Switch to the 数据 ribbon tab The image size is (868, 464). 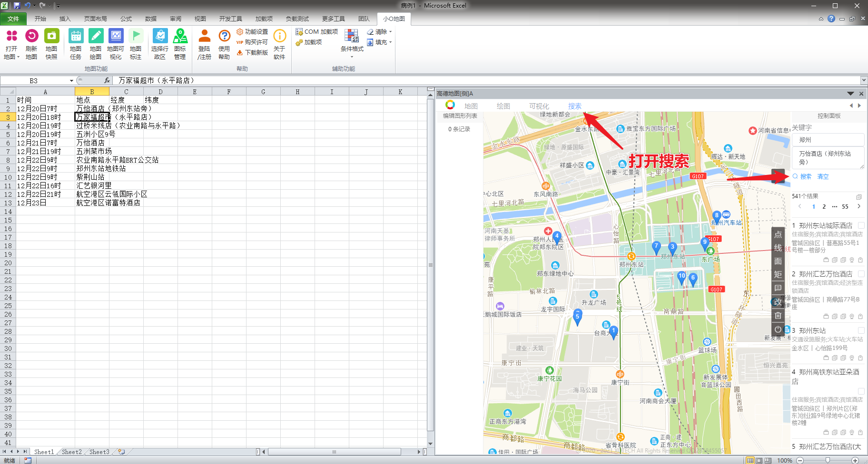click(151, 19)
